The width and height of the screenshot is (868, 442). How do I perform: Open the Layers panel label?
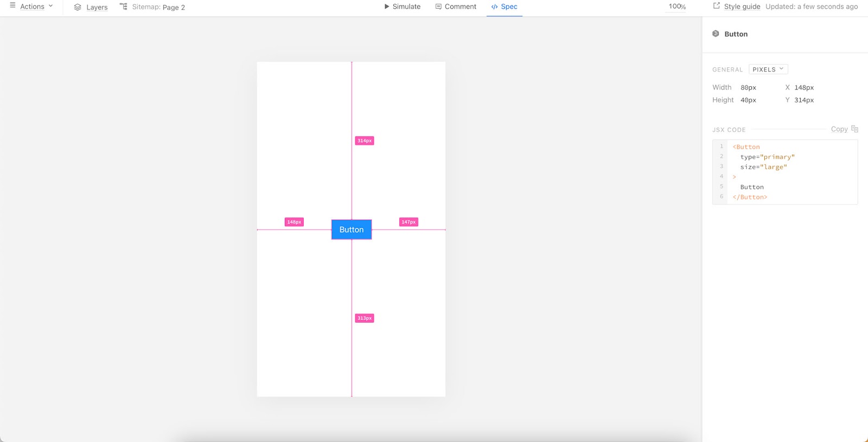click(x=97, y=7)
